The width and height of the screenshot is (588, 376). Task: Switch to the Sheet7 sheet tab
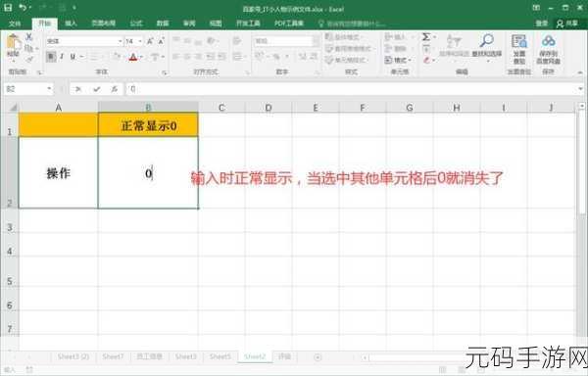pyautogui.click(x=113, y=356)
